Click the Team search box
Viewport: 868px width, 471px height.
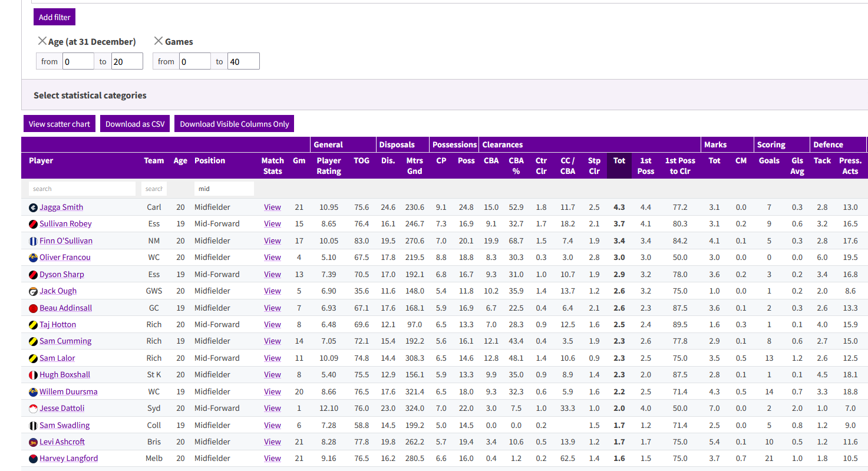click(154, 189)
